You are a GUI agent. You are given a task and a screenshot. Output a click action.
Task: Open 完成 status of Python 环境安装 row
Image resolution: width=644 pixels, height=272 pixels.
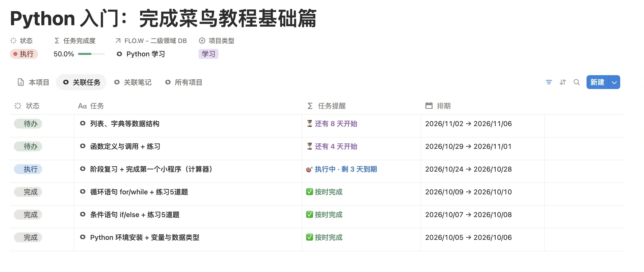pyautogui.click(x=28, y=237)
